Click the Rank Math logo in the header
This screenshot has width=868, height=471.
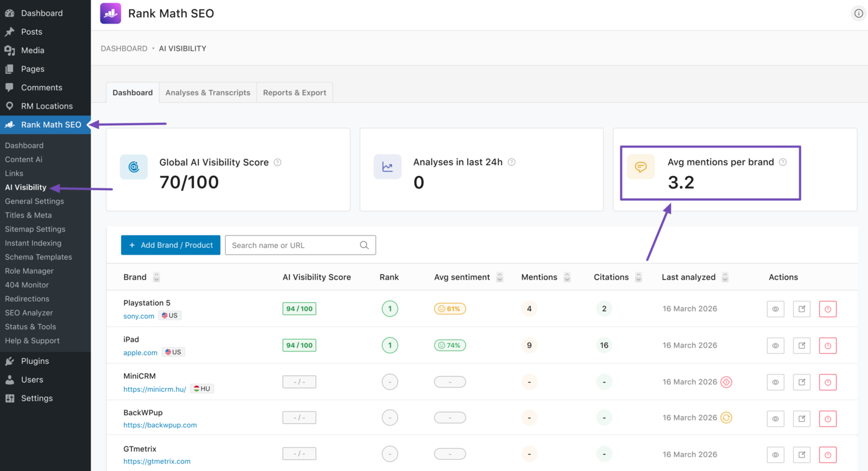(111, 13)
